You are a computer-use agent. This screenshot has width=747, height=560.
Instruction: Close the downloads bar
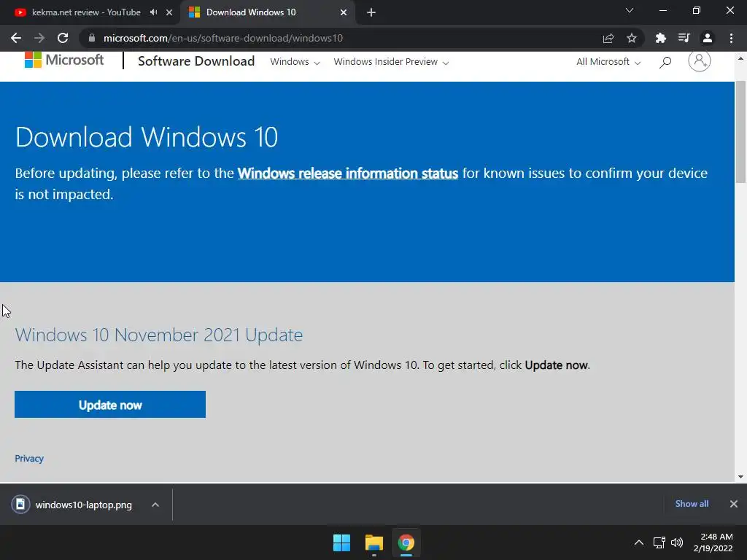734,504
